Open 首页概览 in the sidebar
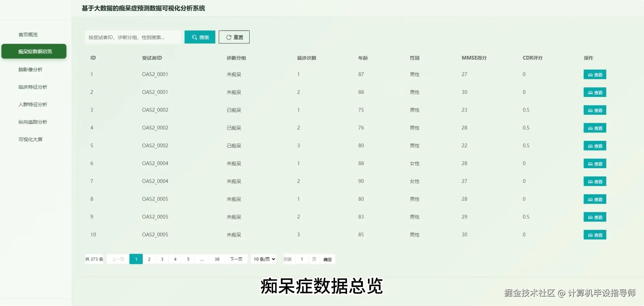 [28, 34]
